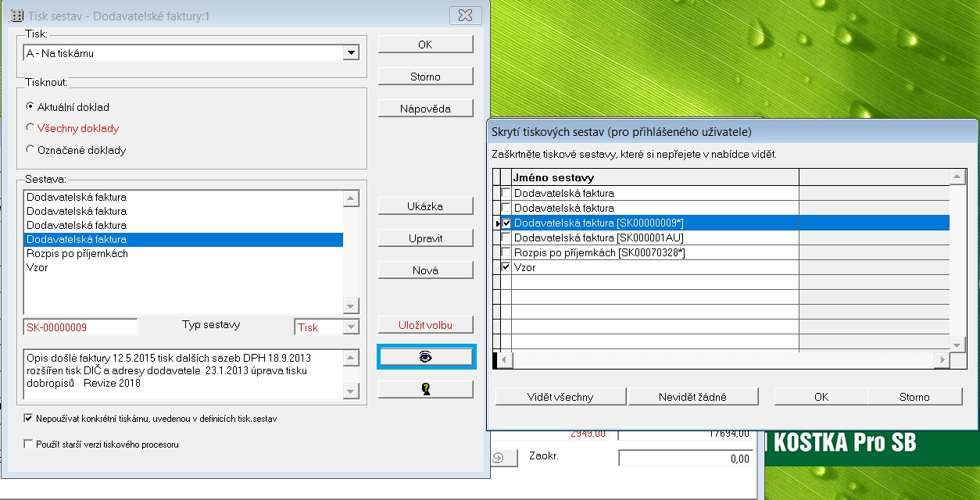Click the Tisk sestav window title icon
Viewport: 980px width, 500px height.
[x=16, y=16]
